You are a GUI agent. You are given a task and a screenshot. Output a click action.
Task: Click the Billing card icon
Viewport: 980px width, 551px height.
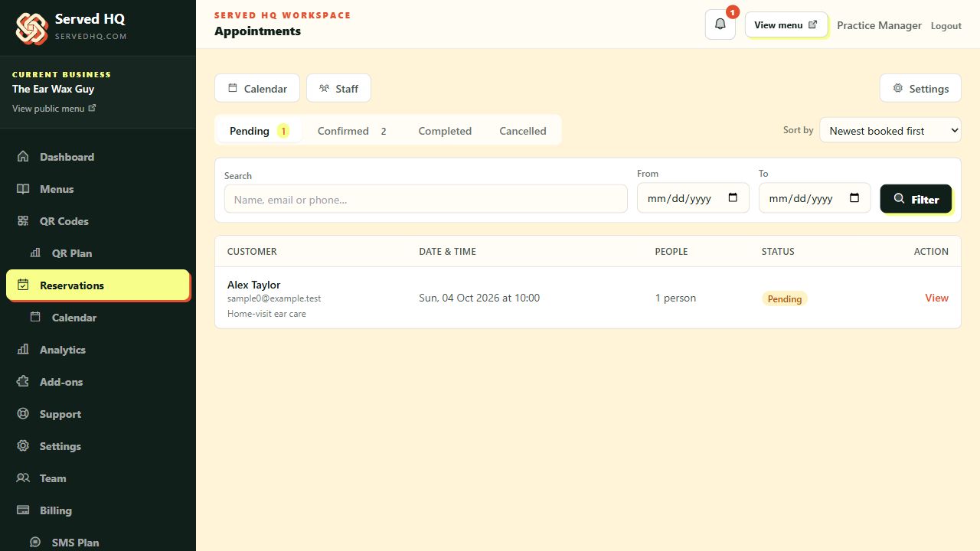tap(24, 510)
